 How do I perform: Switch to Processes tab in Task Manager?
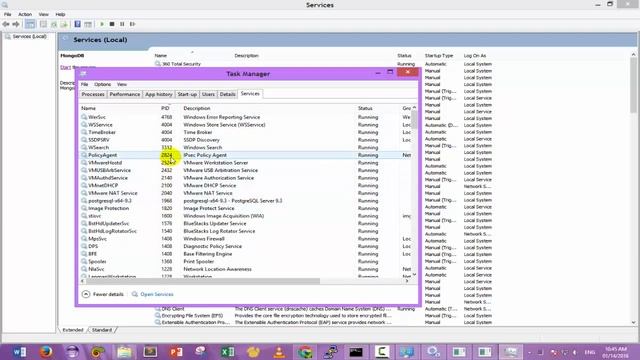[93, 94]
